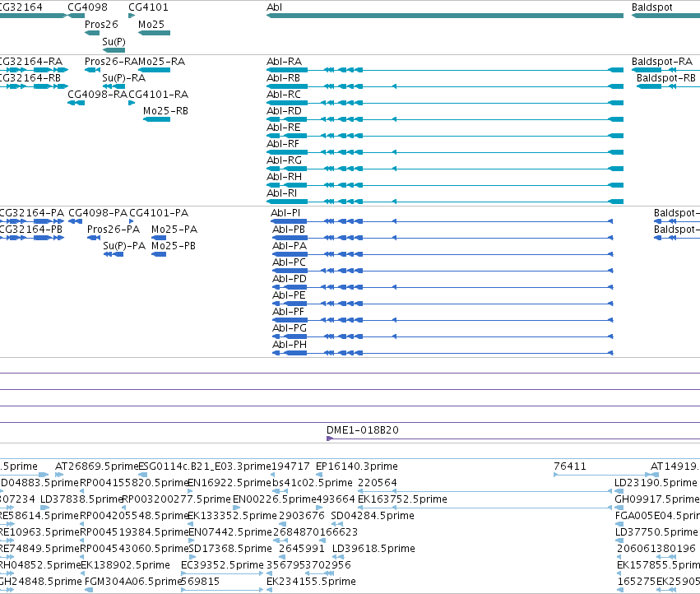700x594 pixels.
Task: Select the EC39352.5prime feature label
Action: [222, 565]
